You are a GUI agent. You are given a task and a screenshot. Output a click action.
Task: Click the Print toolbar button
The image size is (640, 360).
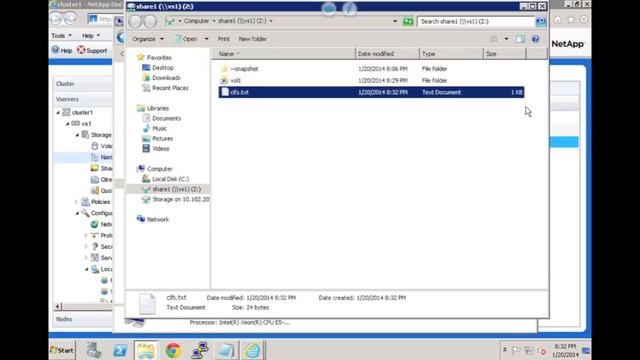[224, 39]
